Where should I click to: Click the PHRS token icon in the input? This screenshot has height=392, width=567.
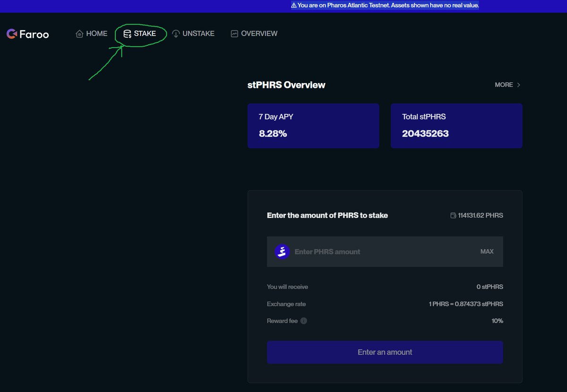tap(282, 251)
